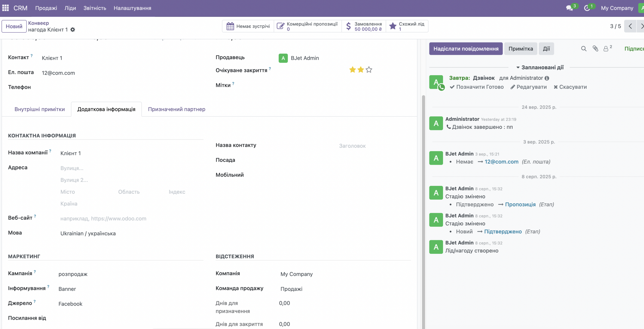Click the paperclip attachments icon
The height and width of the screenshot is (329, 644).
pyautogui.click(x=595, y=49)
